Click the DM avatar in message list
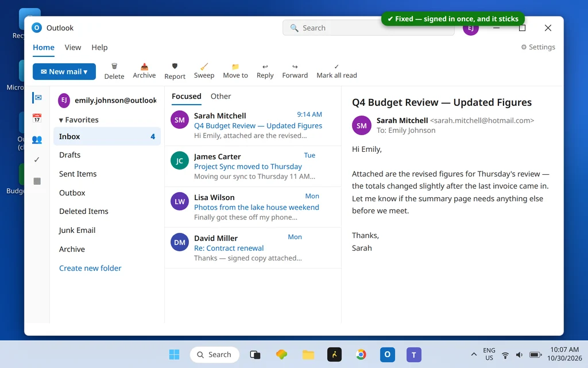Image resolution: width=588 pixels, height=368 pixels. coord(180,242)
